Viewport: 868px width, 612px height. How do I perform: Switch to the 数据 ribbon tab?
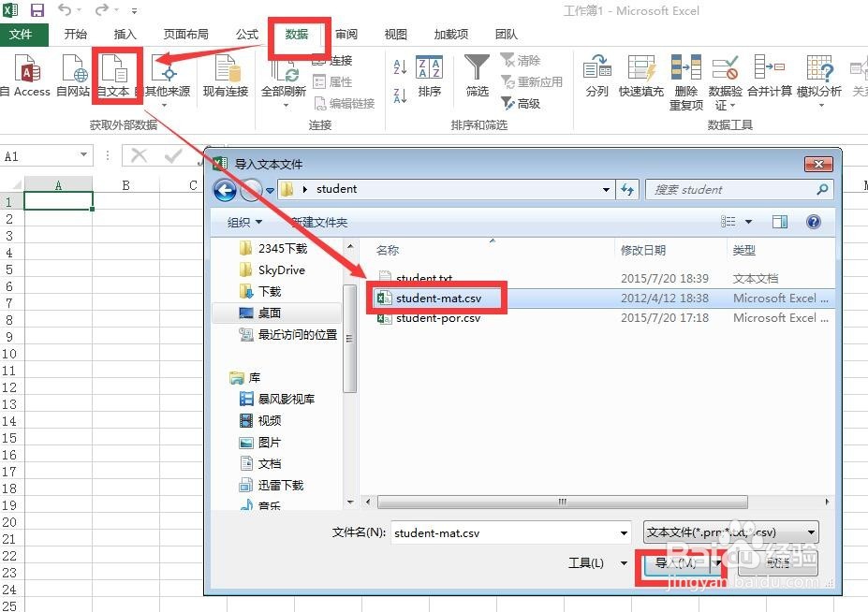point(298,34)
